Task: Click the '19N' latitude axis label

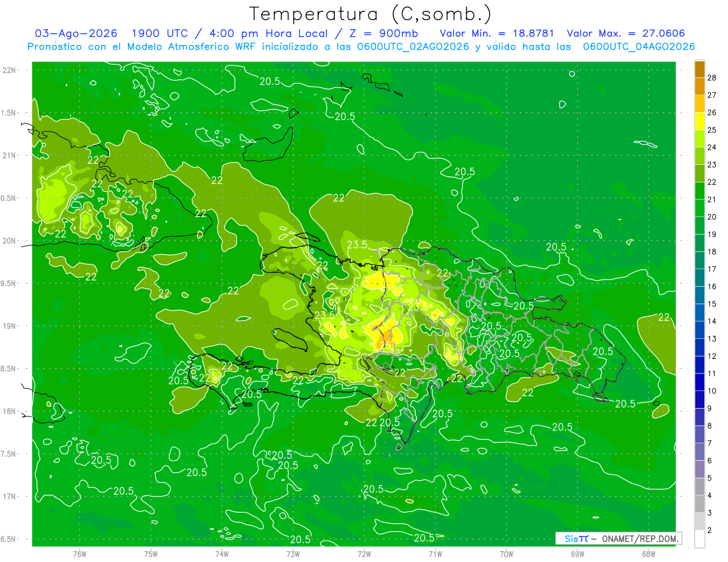Action: click(x=10, y=326)
